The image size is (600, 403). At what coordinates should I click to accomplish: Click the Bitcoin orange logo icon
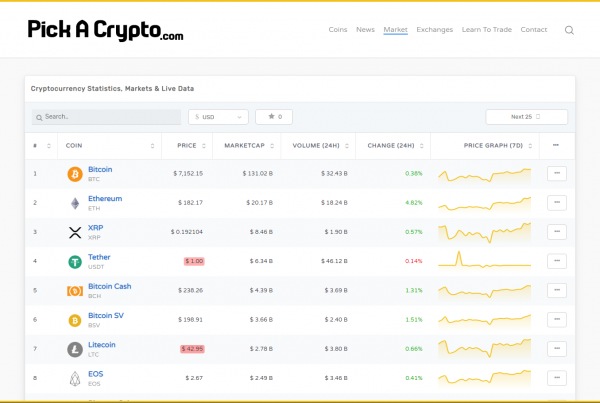[x=75, y=174]
